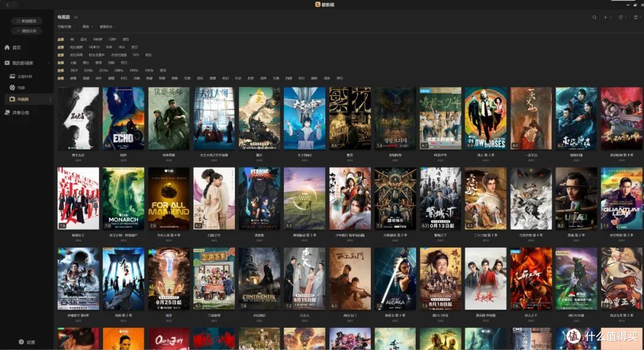
Task: Open the Planet Earth green field poster
Action: coord(304,199)
